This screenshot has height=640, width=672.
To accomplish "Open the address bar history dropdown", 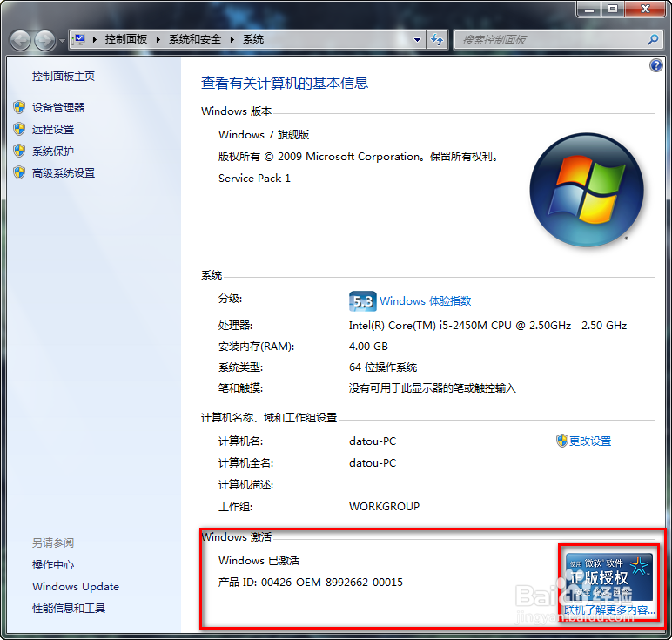I will tap(417, 40).
